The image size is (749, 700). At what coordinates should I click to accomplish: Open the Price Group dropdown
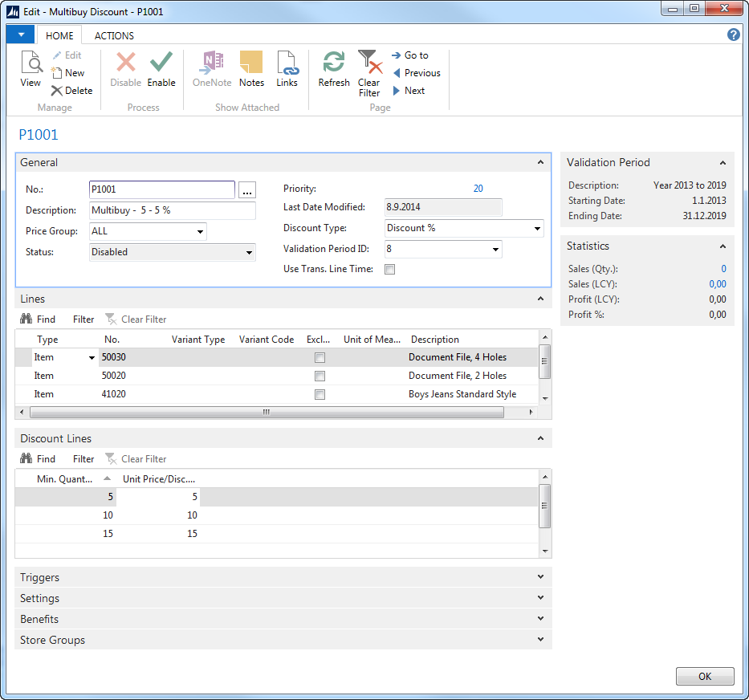point(199,232)
